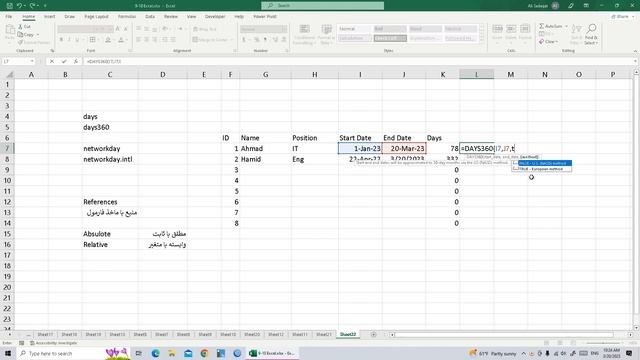Open Insert Function (fx) dialog
Image resolution: width=640 pixels, height=360 pixels.
76,61
